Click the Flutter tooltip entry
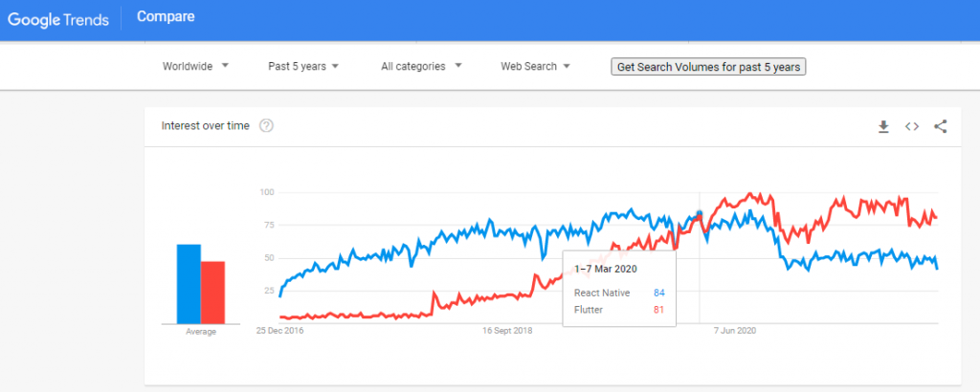Screen dimensions: 980x392 point(619,310)
